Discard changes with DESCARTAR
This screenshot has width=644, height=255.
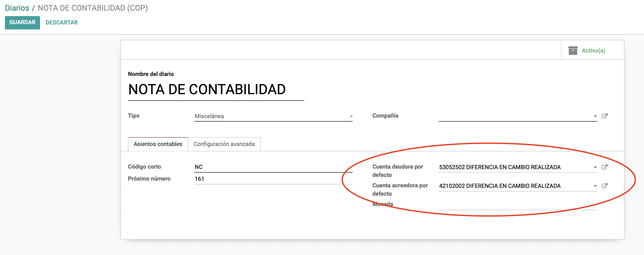tap(62, 23)
